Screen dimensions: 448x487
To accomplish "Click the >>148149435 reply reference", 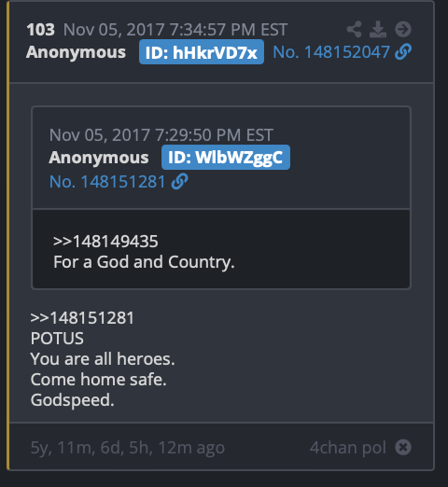I will click(105, 242).
